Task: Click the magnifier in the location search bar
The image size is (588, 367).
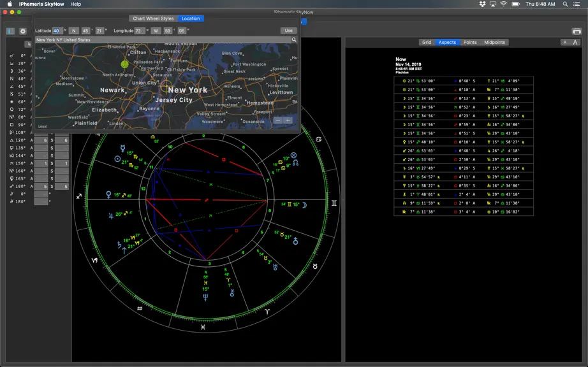Action: click(294, 40)
